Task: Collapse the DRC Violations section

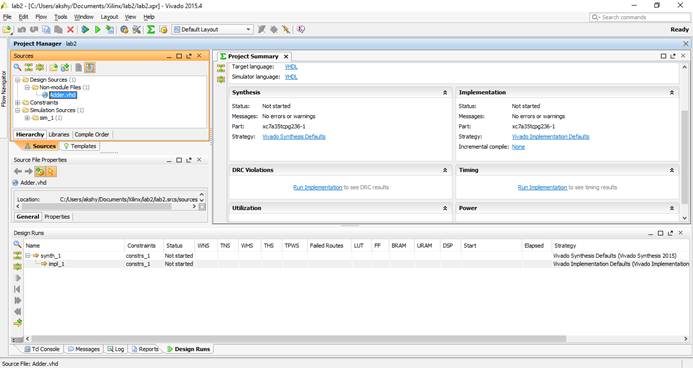Action: (x=445, y=171)
